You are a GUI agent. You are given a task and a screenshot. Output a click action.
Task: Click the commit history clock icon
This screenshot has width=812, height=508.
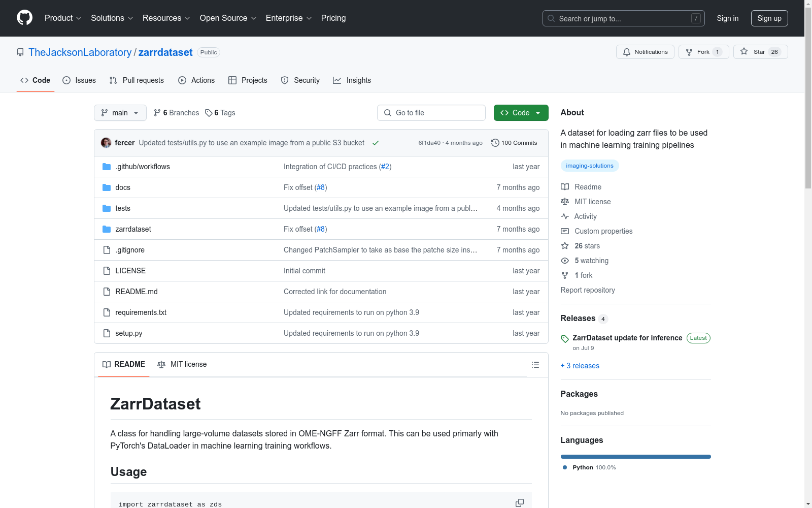point(495,143)
